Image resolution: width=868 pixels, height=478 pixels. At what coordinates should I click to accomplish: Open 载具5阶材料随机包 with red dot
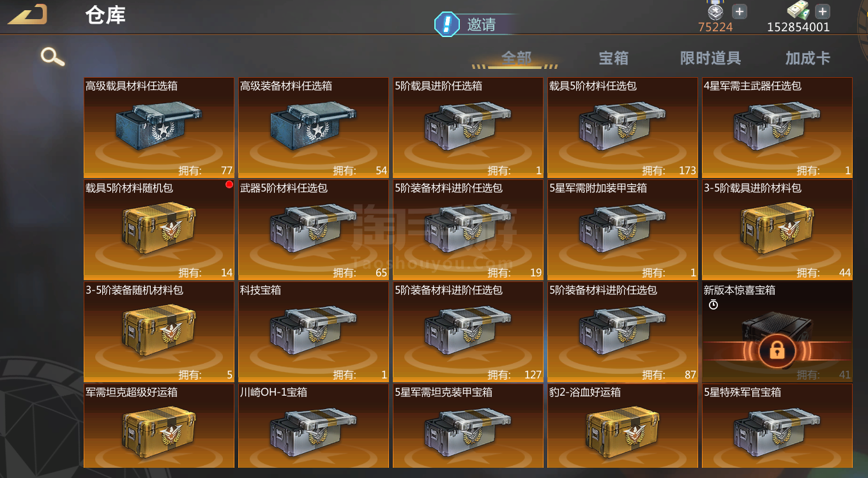click(159, 230)
